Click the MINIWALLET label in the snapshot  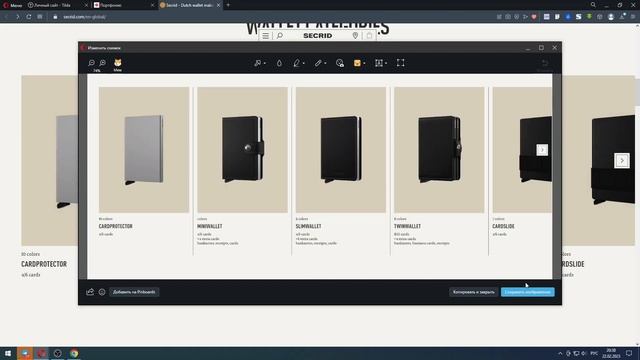[210, 226]
